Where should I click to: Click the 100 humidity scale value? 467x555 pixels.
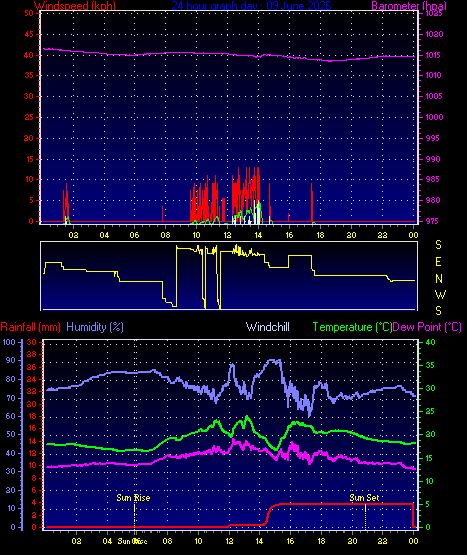coord(9,342)
